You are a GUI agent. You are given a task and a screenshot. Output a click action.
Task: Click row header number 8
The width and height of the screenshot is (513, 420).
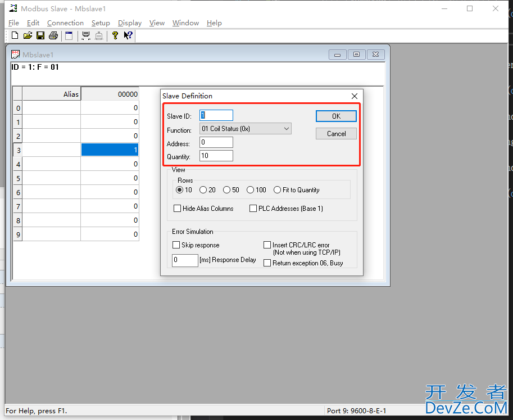point(18,220)
